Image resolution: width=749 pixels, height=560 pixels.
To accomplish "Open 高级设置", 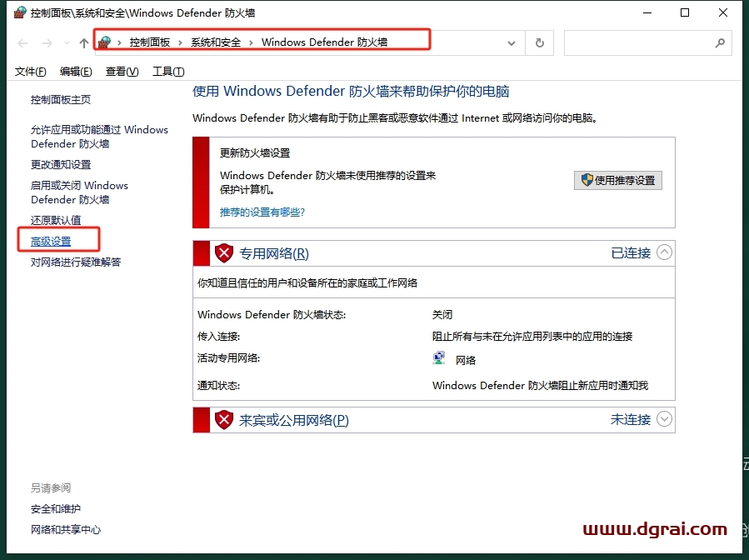I will point(51,242).
